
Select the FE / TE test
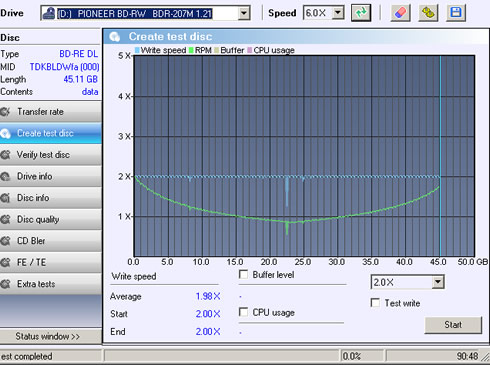[x=51, y=262]
